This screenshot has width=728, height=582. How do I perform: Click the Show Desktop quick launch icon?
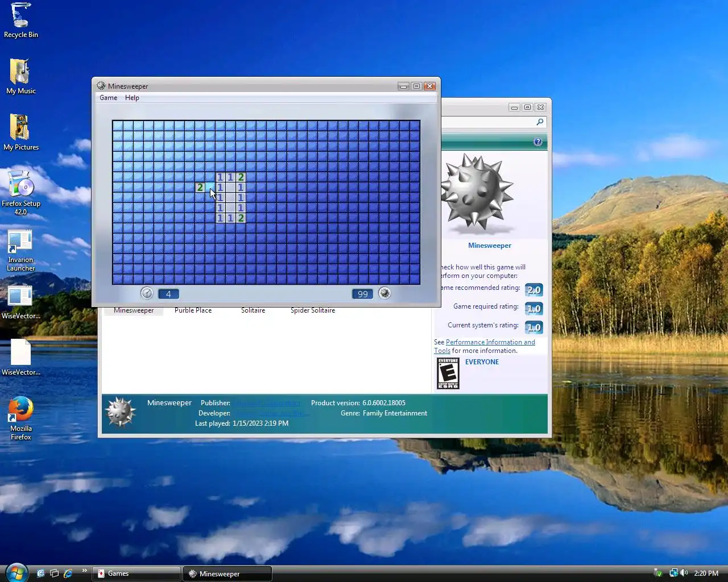[40, 573]
